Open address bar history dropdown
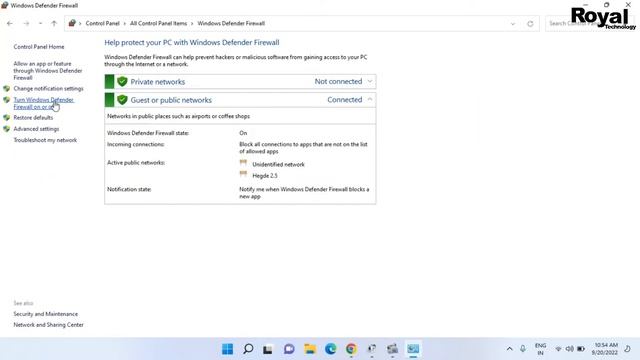 [x=513, y=24]
